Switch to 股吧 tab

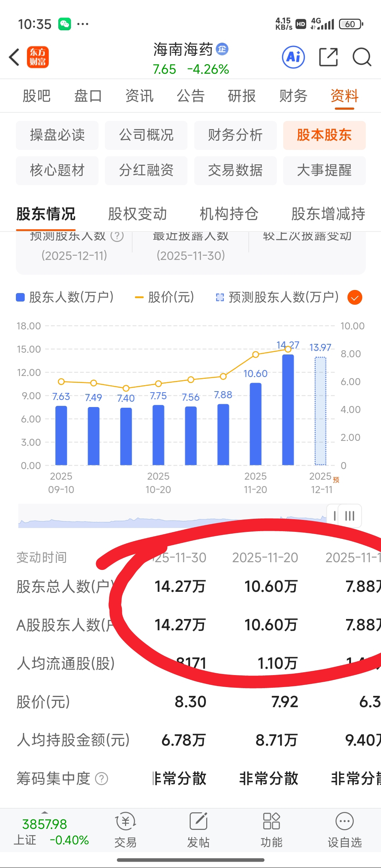[x=36, y=96]
